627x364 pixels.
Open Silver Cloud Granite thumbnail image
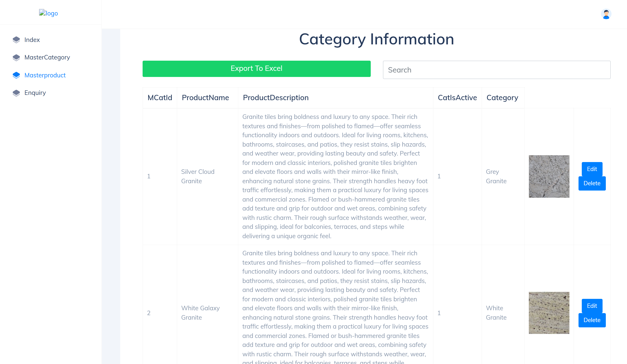pyautogui.click(x=549, y=176)
